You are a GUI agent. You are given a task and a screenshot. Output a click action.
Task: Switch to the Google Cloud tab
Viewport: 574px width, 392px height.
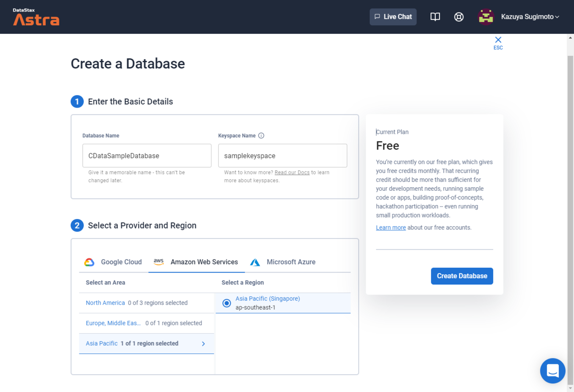coord(113,262)
